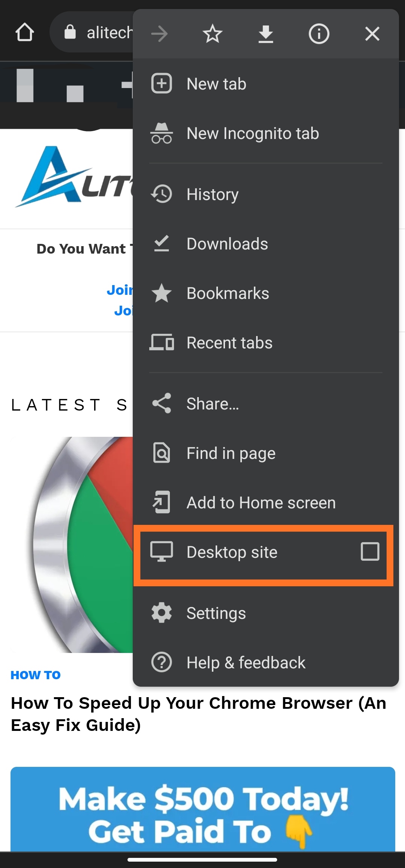405x868 pixels.
Task: Open page info circle icon
Action: (x=319, y=34)
